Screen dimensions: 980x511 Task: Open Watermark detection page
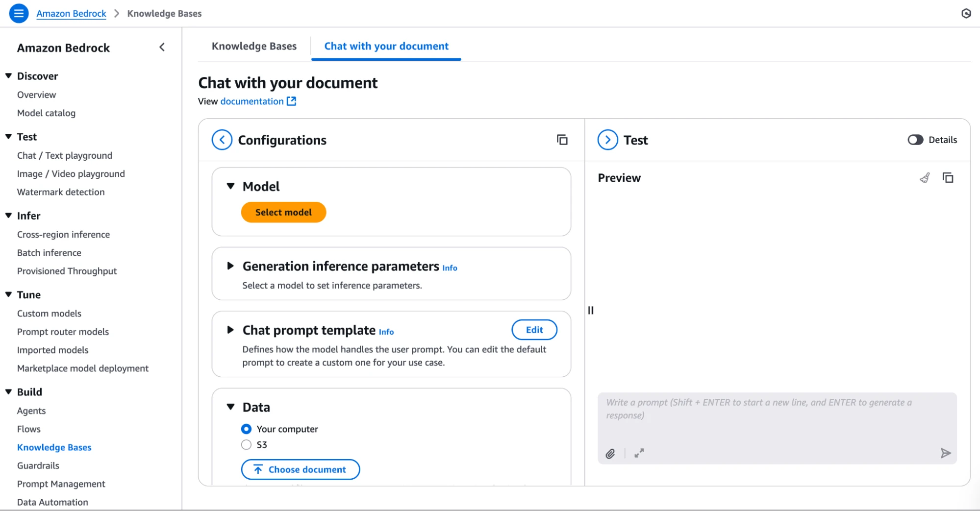pyautogui.click(x=61, y=192)
